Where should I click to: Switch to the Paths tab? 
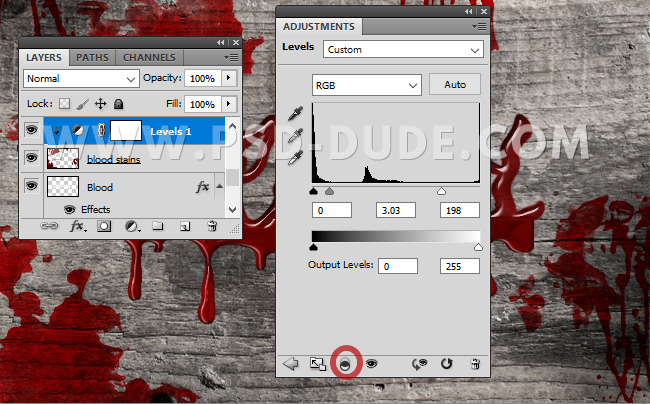[x=92, y=57]
